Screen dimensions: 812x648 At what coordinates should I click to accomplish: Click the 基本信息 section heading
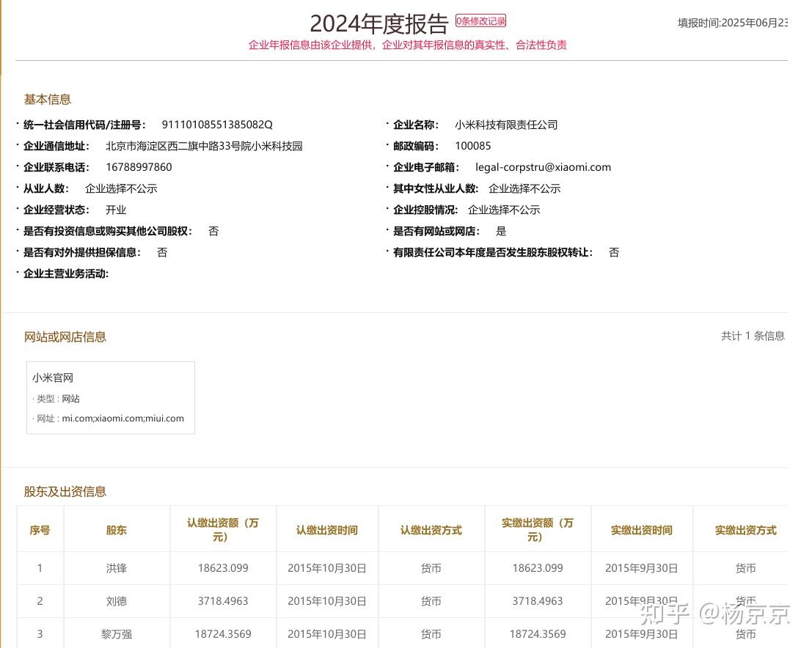click(x=47, y=100)
